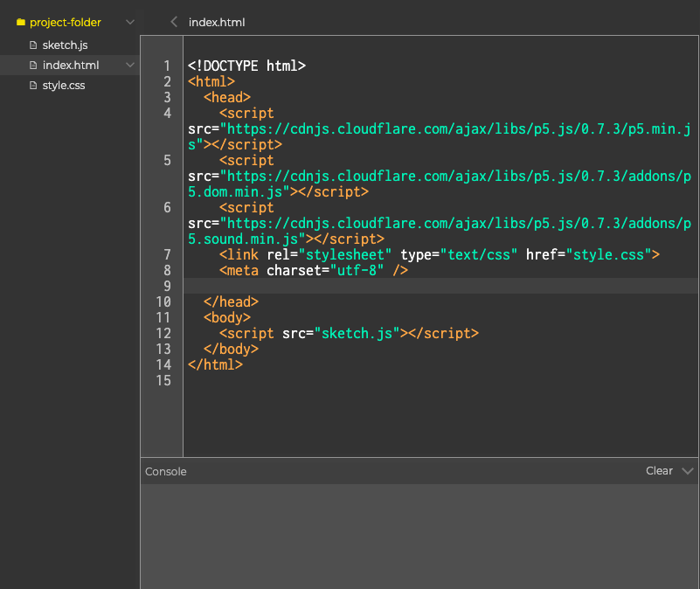
Task: Click the sketch.js file icon
Action: (x=34, y=45)
